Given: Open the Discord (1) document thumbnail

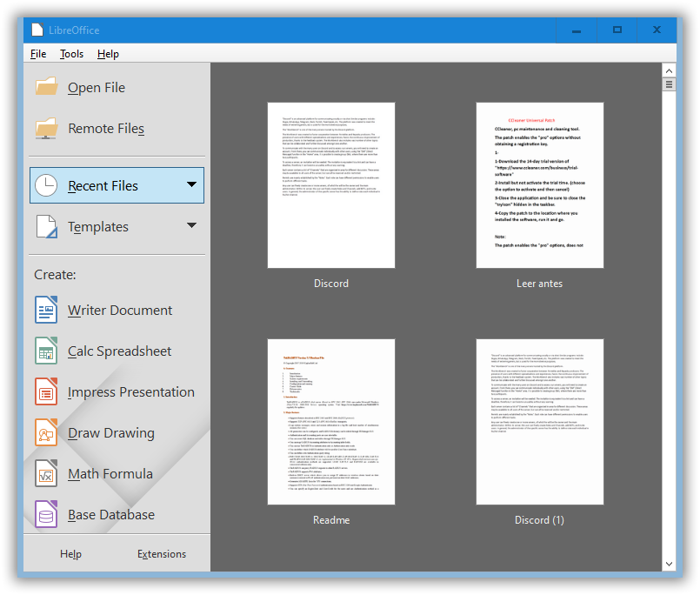Looking at the screenshot, I should (540, 422).
